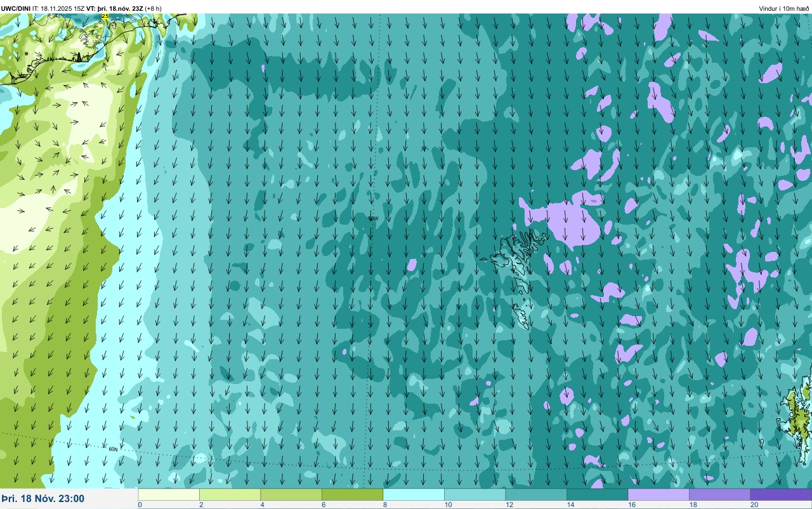Viewport: 812px width, 509px height.
Task: Click the 2–4 m/s light green legend swatch
Action: (230, 494)
